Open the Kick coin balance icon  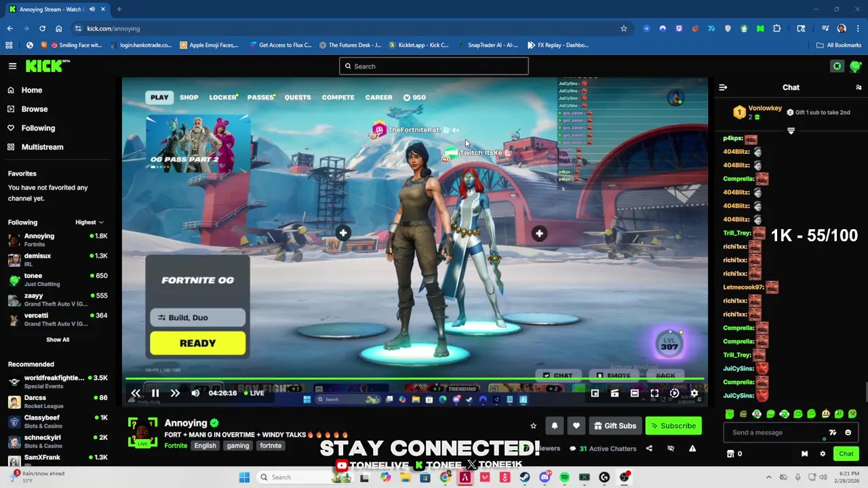point(837,66)
